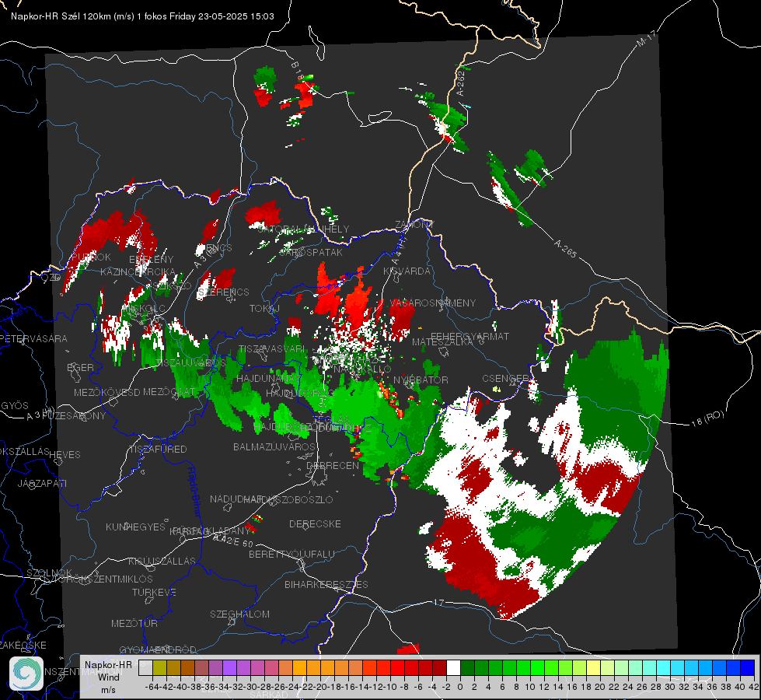This screenshot has height=700, width=761.
Task: Click the A-262 road label
Action: click(460, 83)
